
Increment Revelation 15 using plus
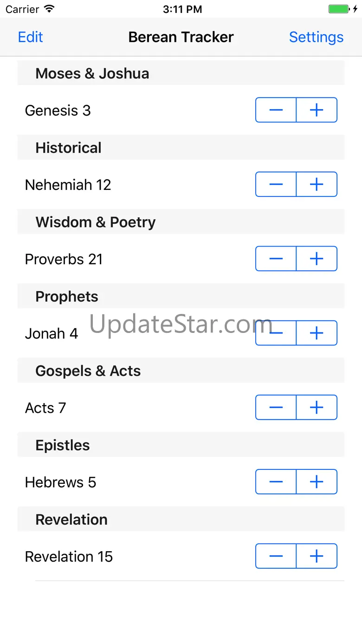[317, 556]
